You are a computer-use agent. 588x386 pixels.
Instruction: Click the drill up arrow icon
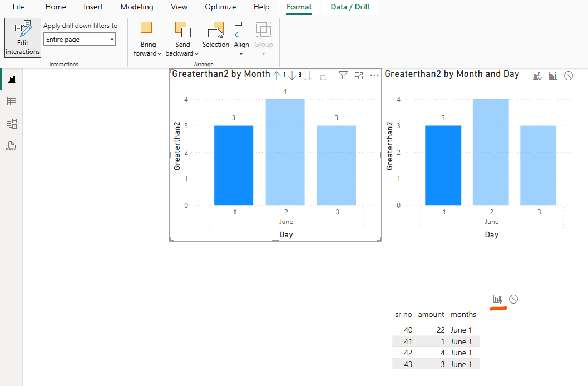(x=276, y=76)
